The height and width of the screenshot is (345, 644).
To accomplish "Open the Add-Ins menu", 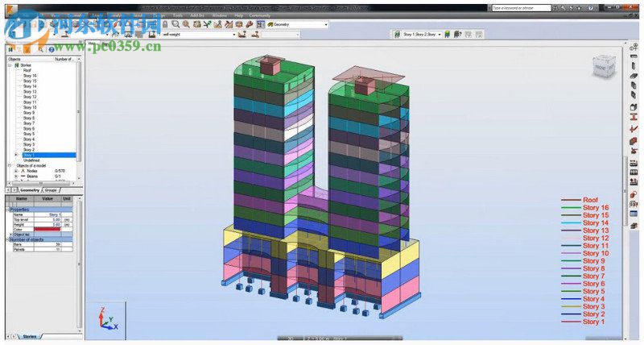I will tap(197, 15).
